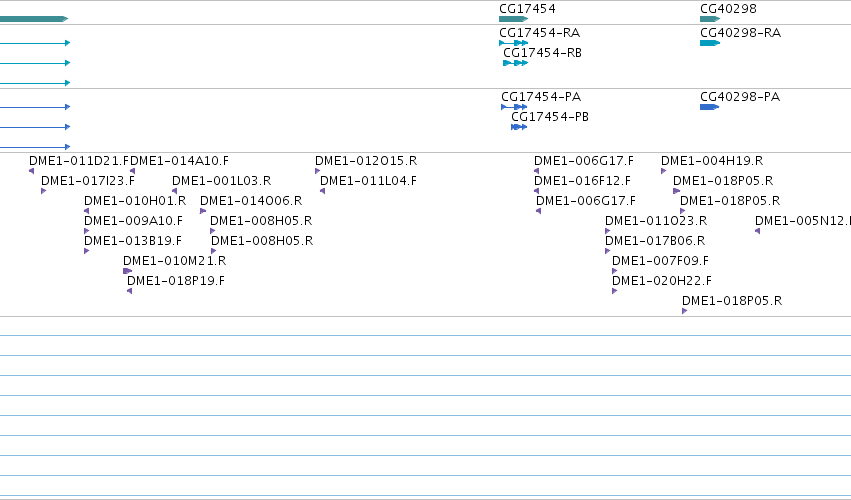Open DME1-014O06.R feature
The width and height of the screenshot is (851, 500).
click(x=251, y=201)
